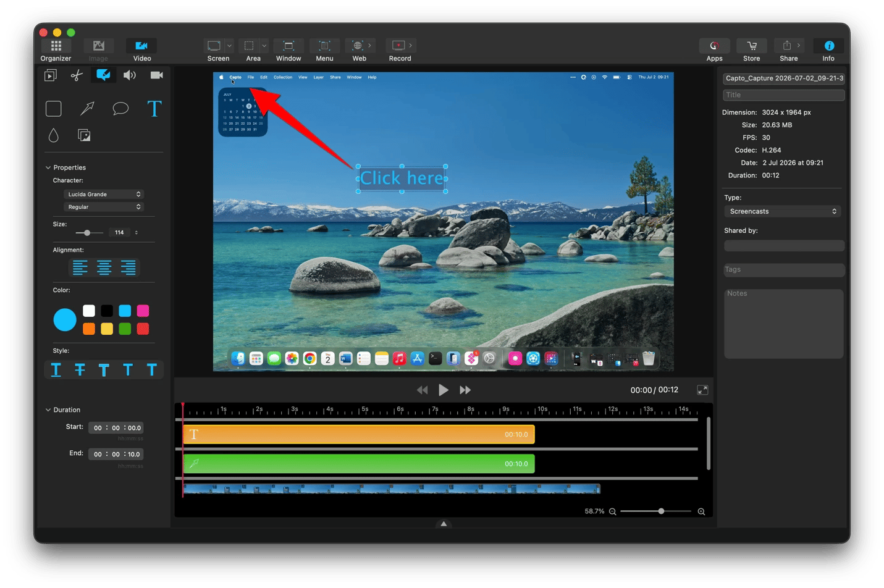Select the video clip thumbnail strip
The image size is (884, 588).
point(392,489)
